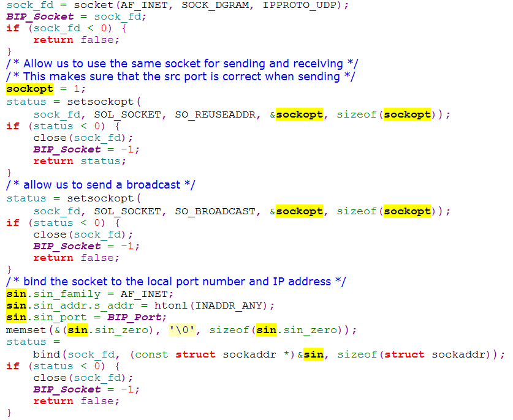Viewport: 513px width, 420px height.
Task: Click the BIP_Port variable
Action: 134,317
